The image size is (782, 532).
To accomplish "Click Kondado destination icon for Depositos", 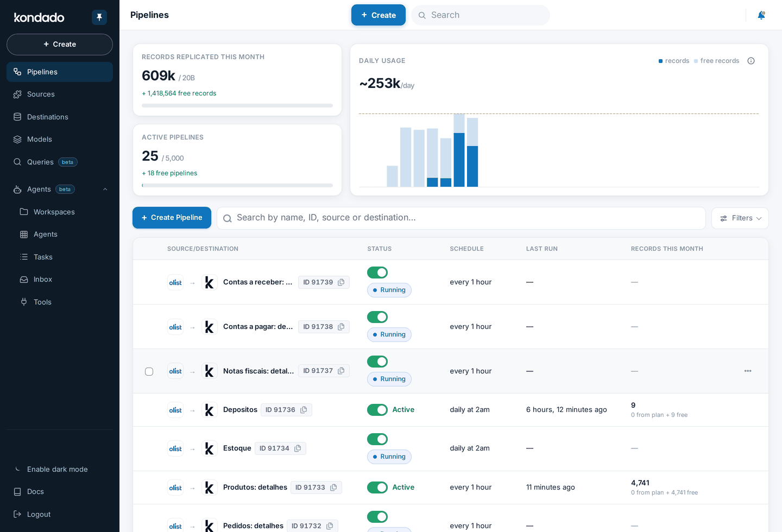I will 209,410.
